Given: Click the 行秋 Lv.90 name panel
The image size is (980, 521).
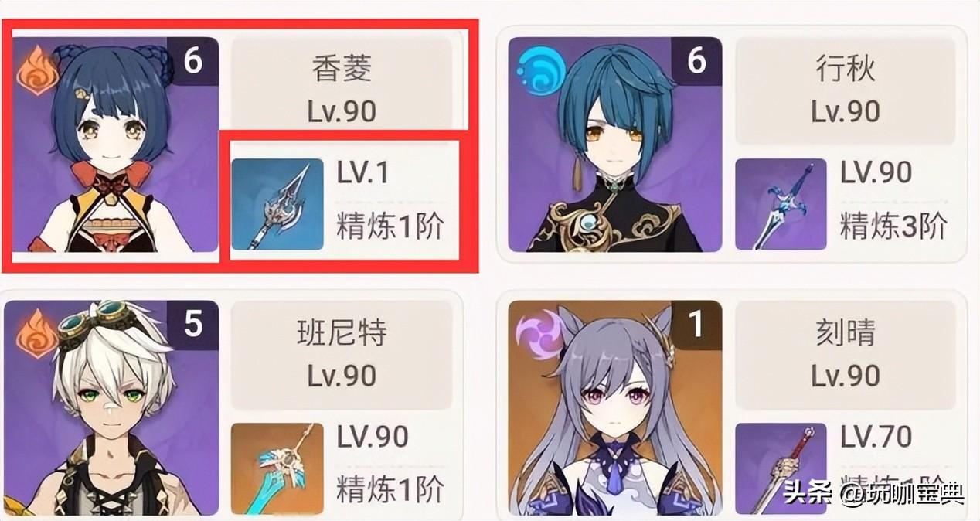Looking at the screenshot, I should click(846, 90).
